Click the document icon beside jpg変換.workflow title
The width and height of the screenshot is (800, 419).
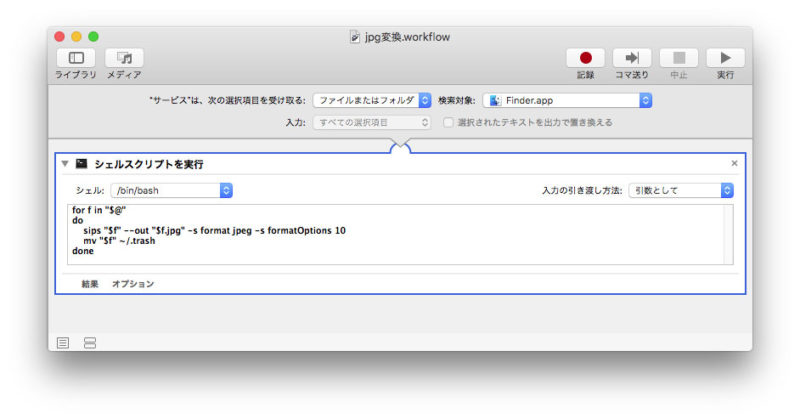point(355,37)
